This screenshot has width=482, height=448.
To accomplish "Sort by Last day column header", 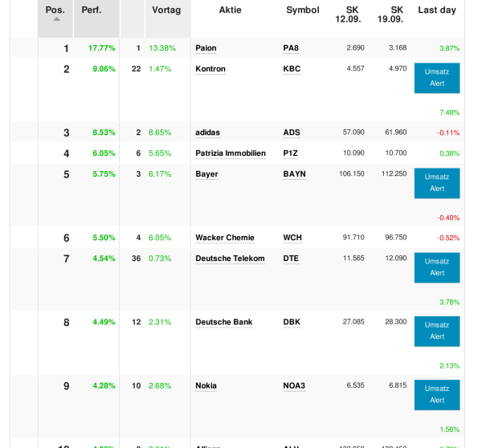I will [x=437, y=10].
